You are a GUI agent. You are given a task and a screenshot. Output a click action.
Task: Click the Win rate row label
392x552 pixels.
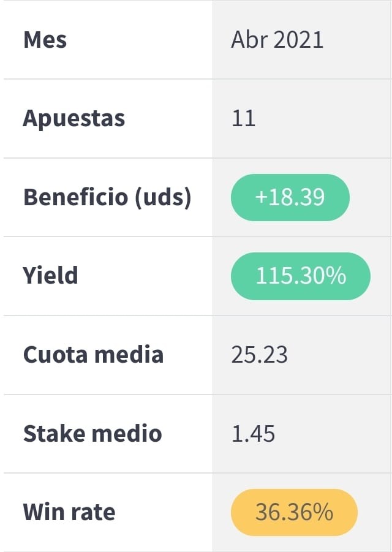(69, 512)
